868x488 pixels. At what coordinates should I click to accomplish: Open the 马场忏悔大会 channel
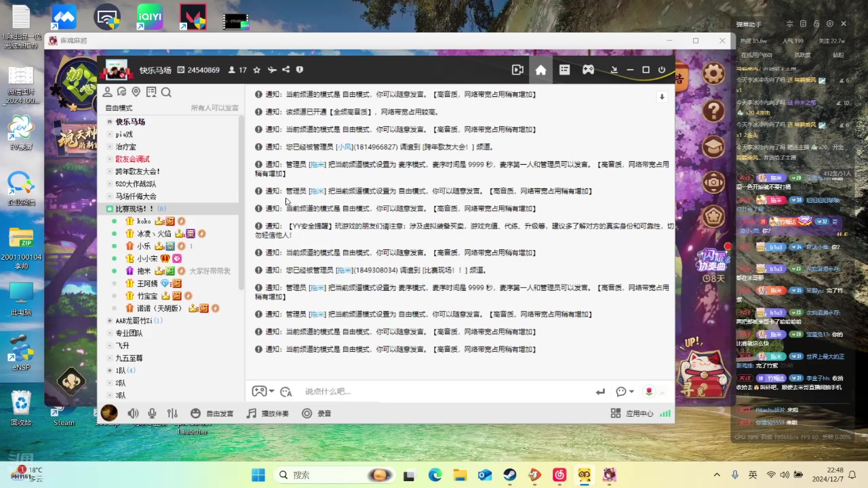click(136, 197)
